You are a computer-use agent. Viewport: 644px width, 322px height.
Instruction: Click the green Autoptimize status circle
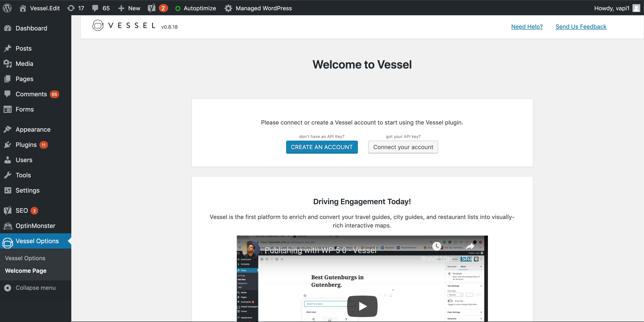coord(178,9)
